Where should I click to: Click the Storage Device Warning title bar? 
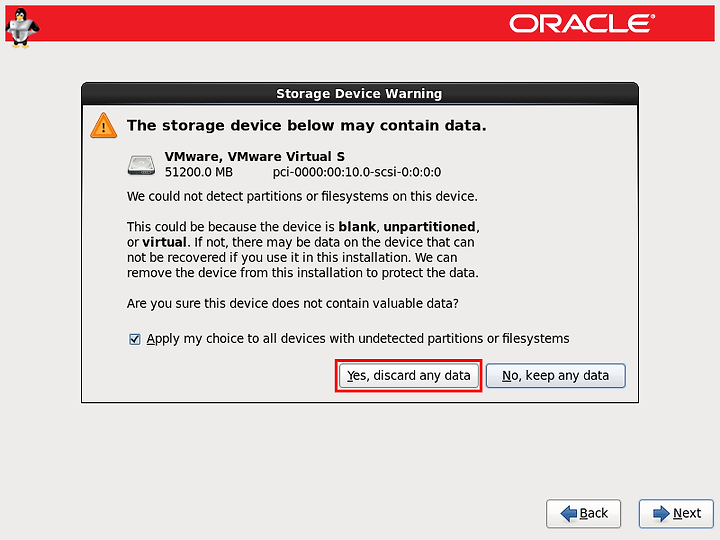(x=360, y=94)
